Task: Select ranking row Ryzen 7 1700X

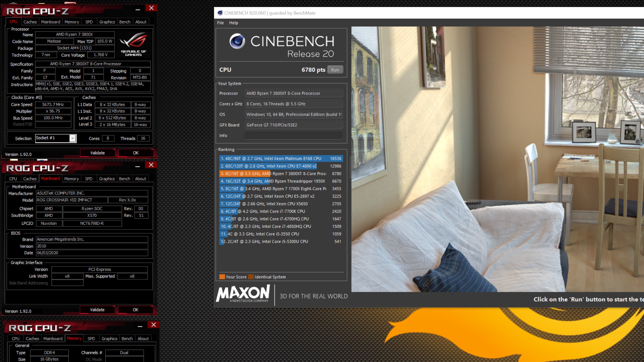Action: (281, 189)
